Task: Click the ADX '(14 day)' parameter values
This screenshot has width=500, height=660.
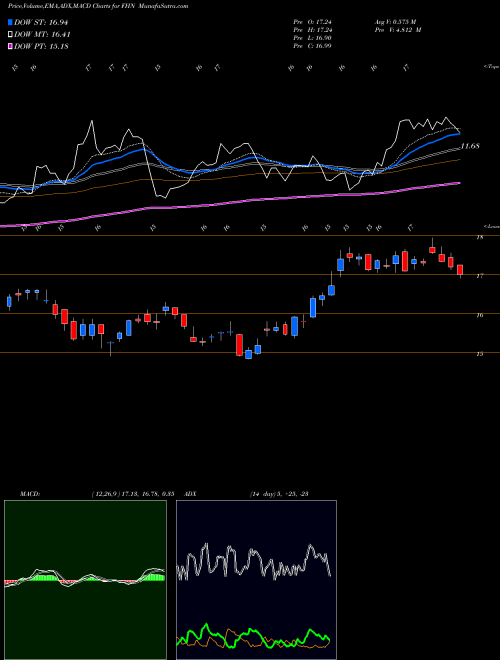Action: tap(279, 494)
